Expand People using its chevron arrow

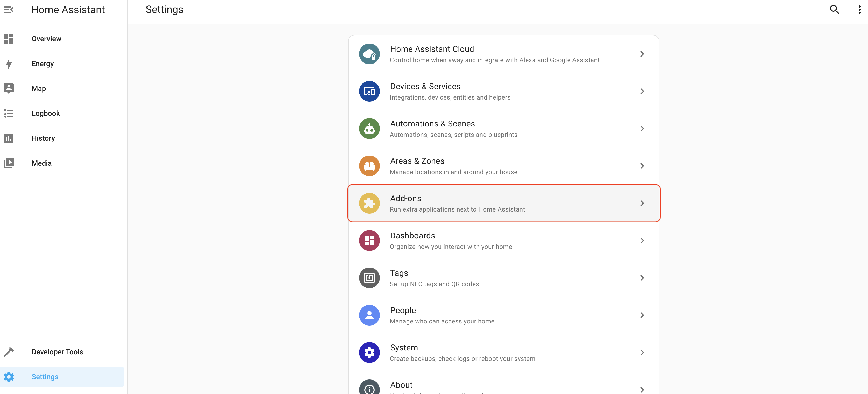pyautogui.click(x=642, y=315)
